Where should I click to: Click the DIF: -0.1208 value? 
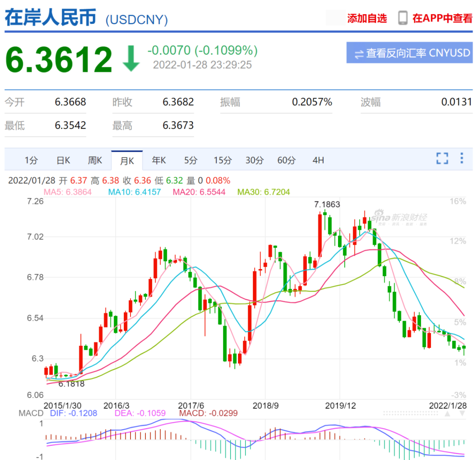74,413
